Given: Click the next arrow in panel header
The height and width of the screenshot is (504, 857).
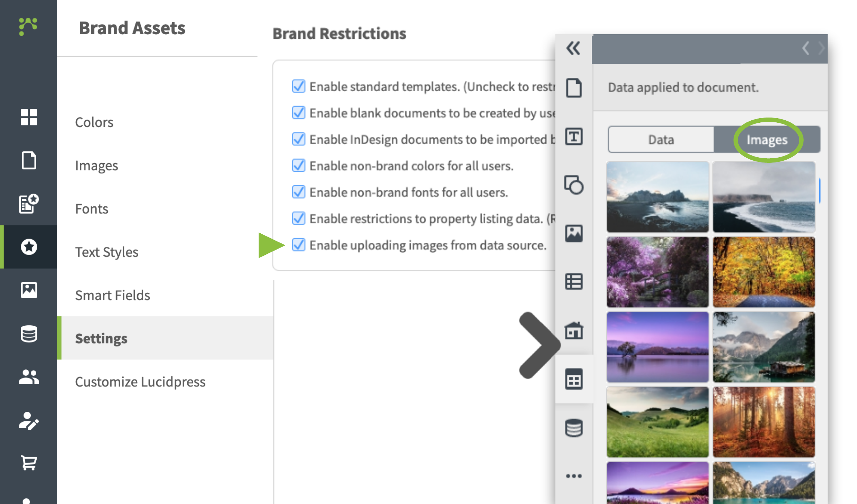Looking at the screenshot, I should tap(821, 48).
